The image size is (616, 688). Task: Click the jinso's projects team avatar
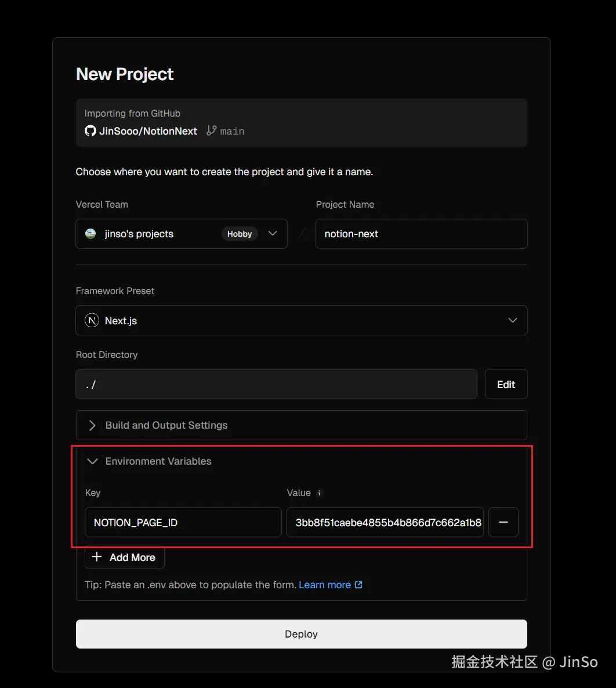(x=90, y=234)
